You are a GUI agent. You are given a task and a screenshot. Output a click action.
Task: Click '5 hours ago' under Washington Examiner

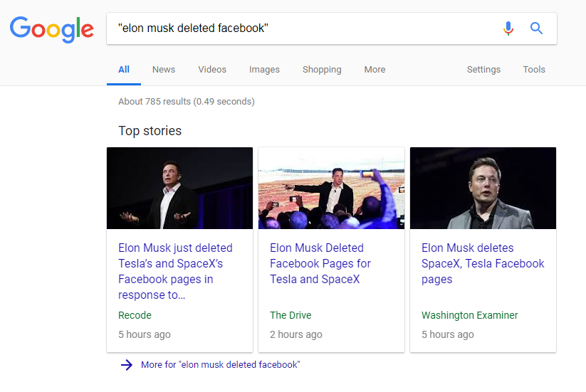click(448, 335)
